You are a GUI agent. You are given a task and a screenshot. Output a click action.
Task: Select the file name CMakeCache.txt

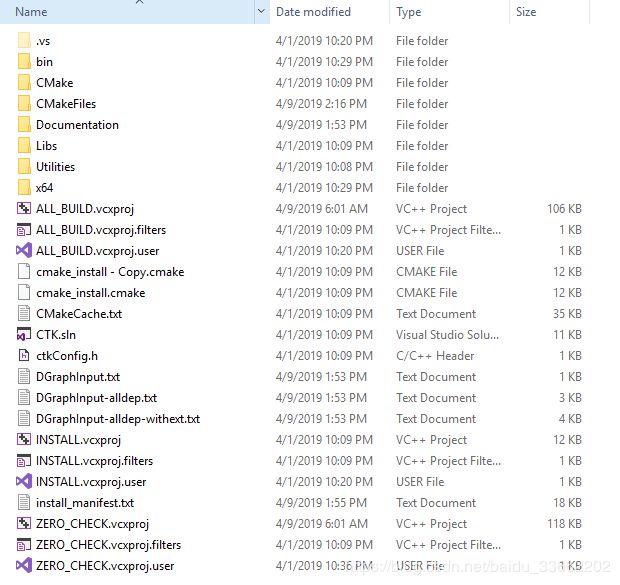79,314
